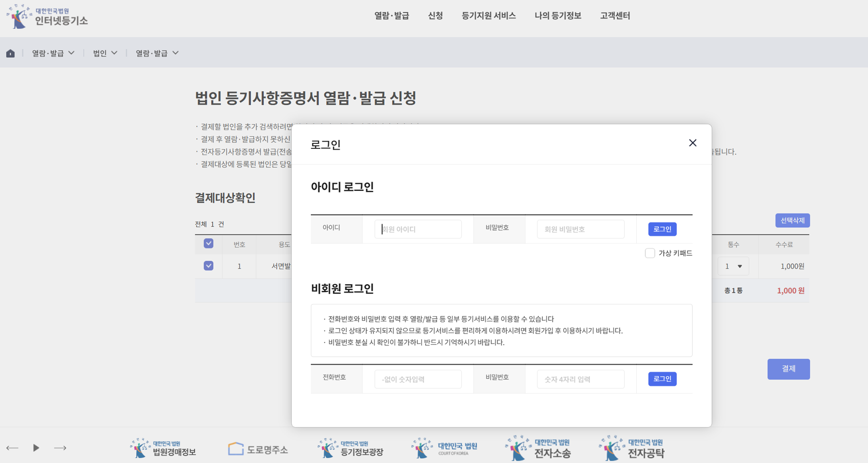This screenshot has height=463, width=868.
Task: Uncheck the checkbox for row number 1
Action: [208, 266]
